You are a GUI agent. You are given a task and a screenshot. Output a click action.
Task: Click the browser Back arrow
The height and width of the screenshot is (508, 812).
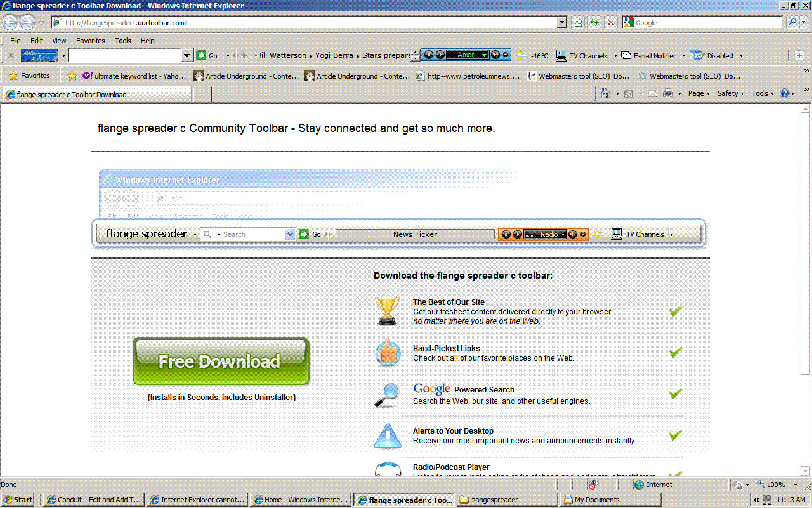(x=10, y=23)
